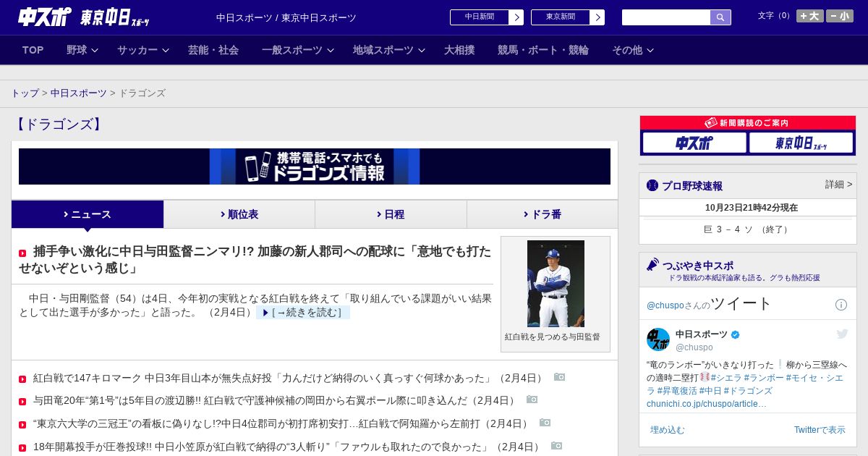Viewport: 868px width, 456px height.
Task: Open 東京新聞 link button
Action: click(x=561, y=17)
